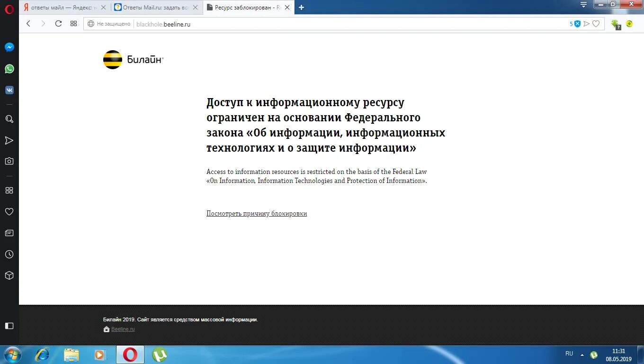Open the Beeline.ru footer link
The width and height of the screenshot is (644, 364).
pos(123,329)
